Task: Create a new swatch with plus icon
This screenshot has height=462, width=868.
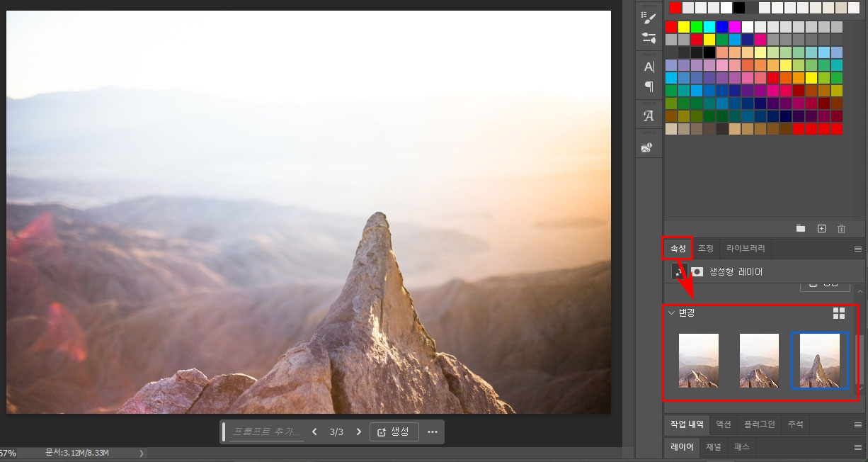Action: [x=821, y=228]
